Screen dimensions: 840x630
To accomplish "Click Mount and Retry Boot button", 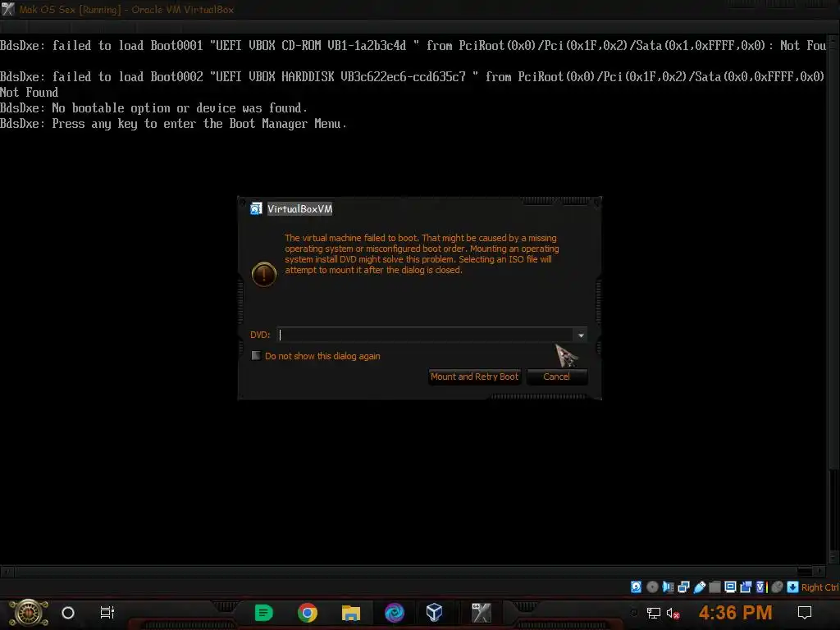I will 475,377.
